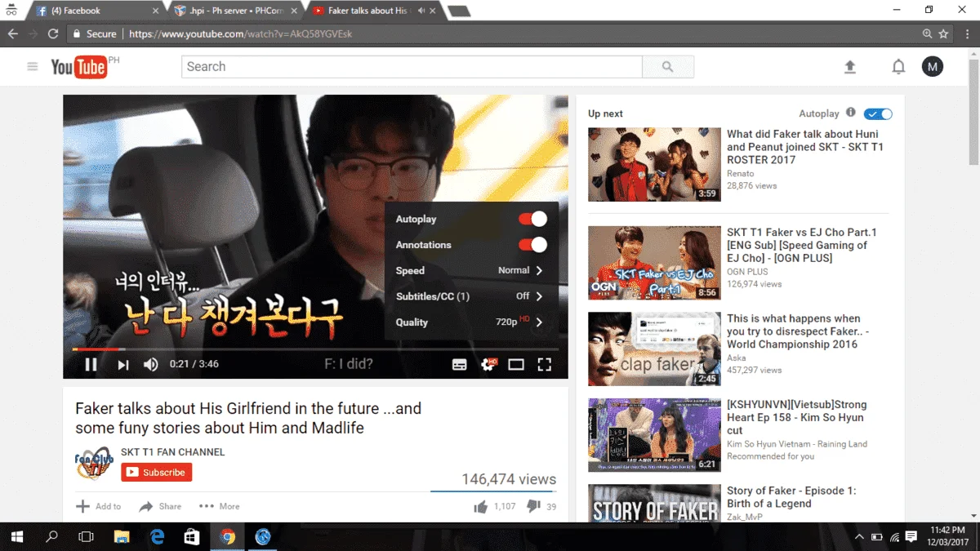Open Windows Store from the taskbar

[192, 536]
